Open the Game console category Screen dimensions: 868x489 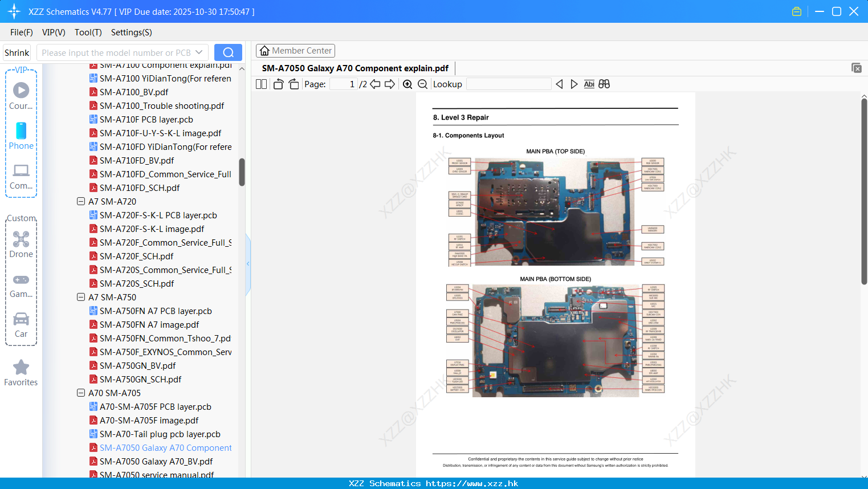pos(21,286)
